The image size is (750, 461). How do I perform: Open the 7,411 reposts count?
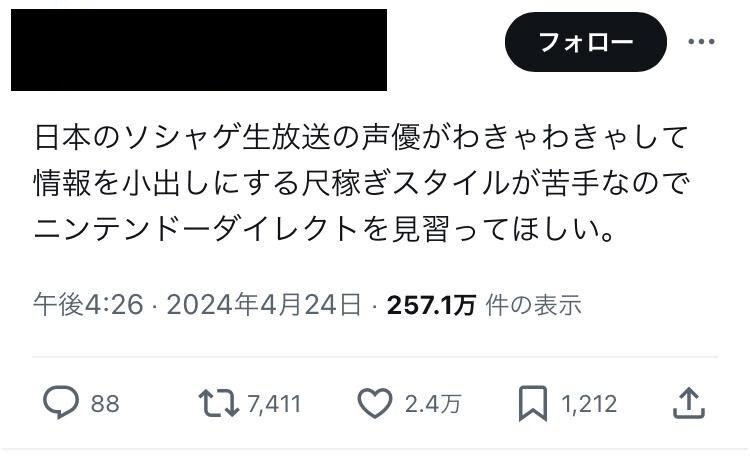(274, 404)
